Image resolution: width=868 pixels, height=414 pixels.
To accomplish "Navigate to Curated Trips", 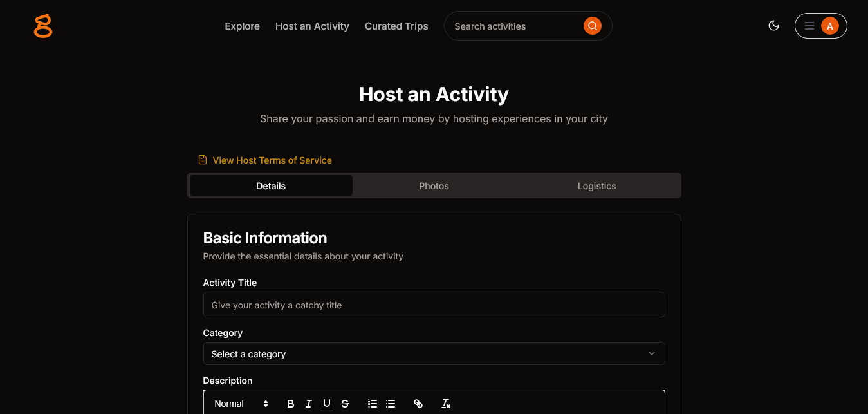I will click(x=396, y=26).
